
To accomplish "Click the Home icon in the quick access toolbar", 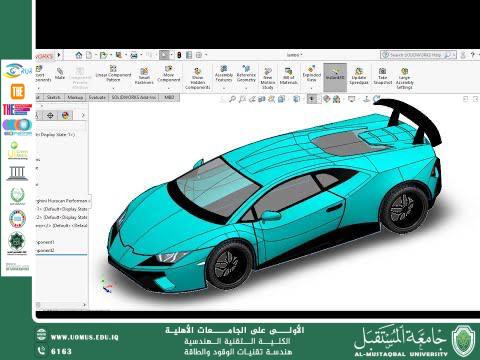I will tap(79, 55).
